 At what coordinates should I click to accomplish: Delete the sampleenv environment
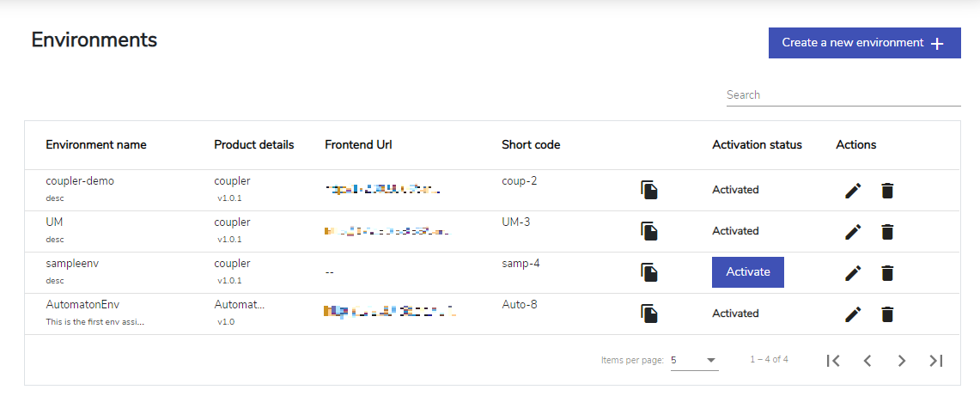point(887,273)
